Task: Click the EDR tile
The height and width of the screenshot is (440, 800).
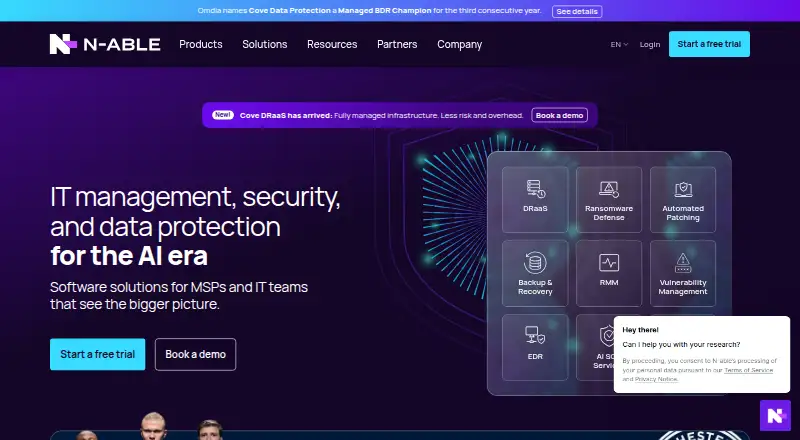Action: [535, 348]
